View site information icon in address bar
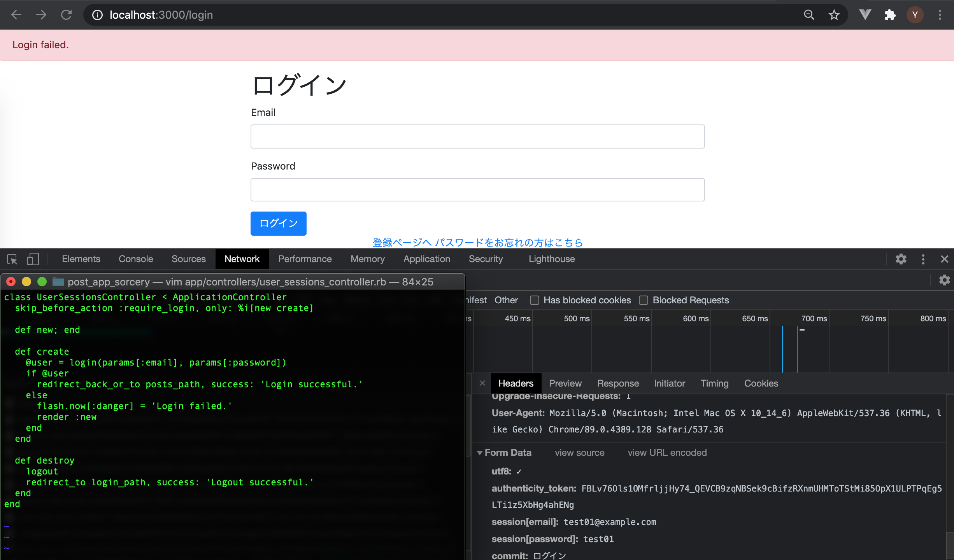The image size is (954, 560). click(97, 15)
